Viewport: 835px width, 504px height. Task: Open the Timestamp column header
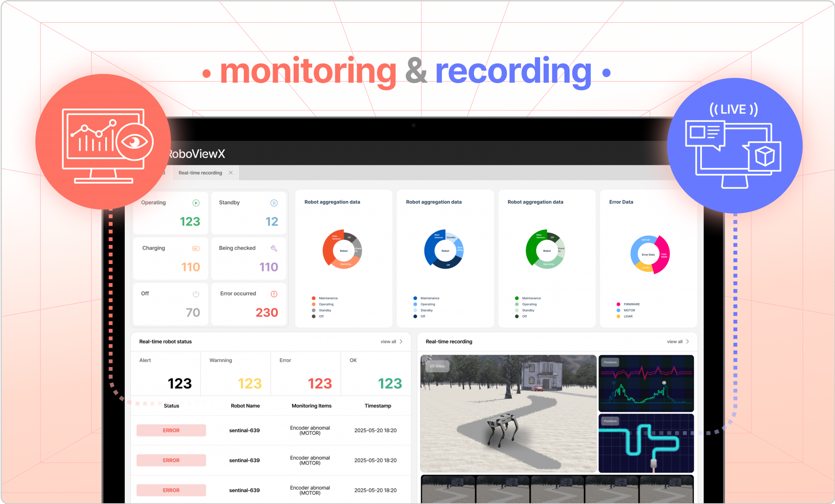[x=377, y=406]
